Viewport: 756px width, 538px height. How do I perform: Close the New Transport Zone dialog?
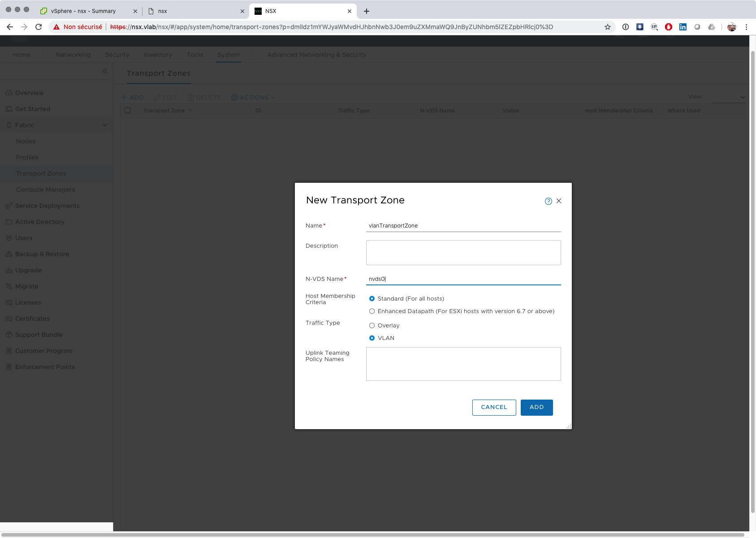point(559,201)
